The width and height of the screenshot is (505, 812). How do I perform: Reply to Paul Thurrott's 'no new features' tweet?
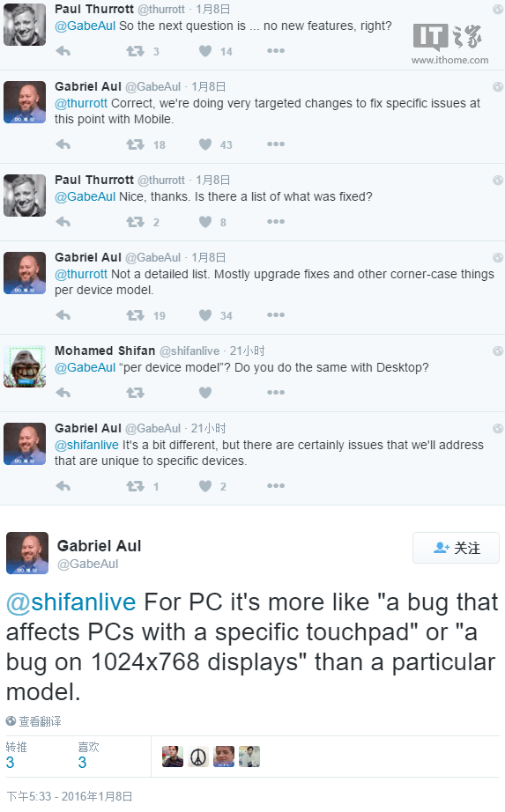[x=63, y=51]
